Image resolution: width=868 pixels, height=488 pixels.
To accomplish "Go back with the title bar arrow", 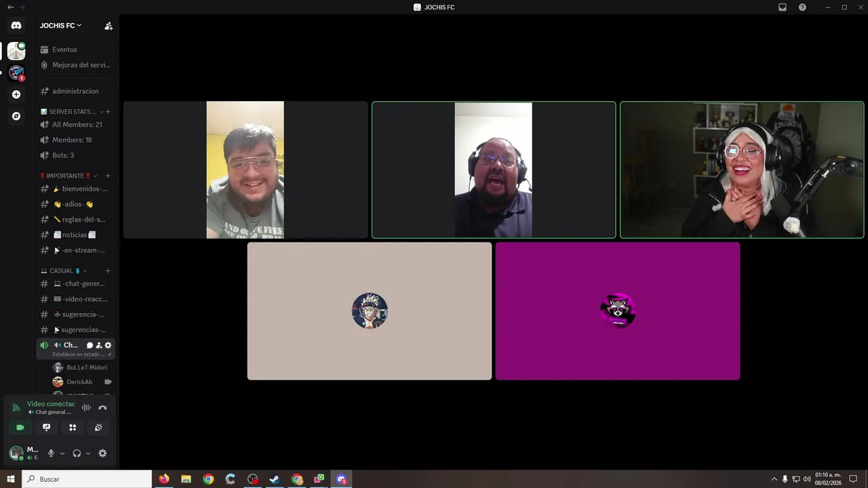I will click(10, 7).
